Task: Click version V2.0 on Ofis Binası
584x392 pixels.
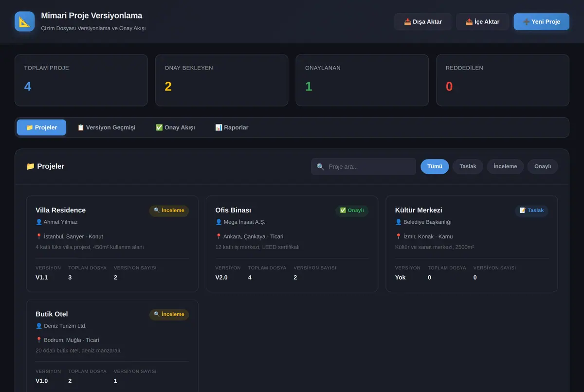Action: click(x=221, y=277)
